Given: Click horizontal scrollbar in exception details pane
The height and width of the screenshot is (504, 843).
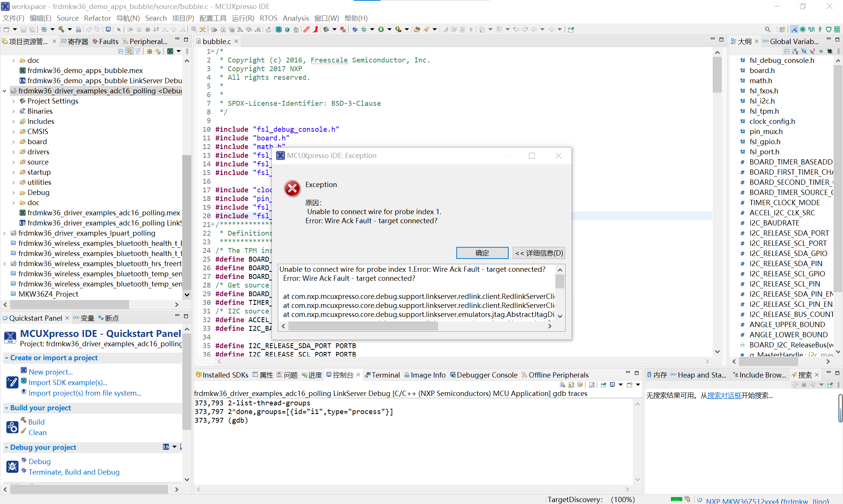Looking at the screenshot, I should click(363, 326).
